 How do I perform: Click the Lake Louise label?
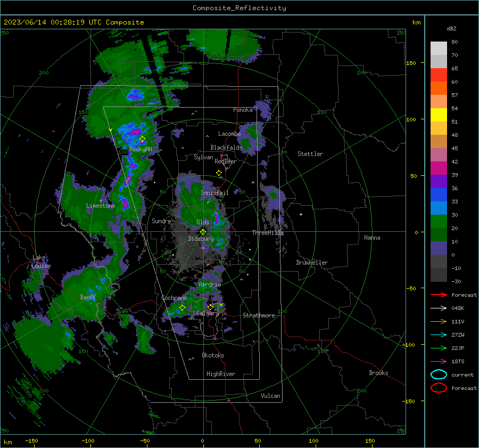tap(41, 262)
